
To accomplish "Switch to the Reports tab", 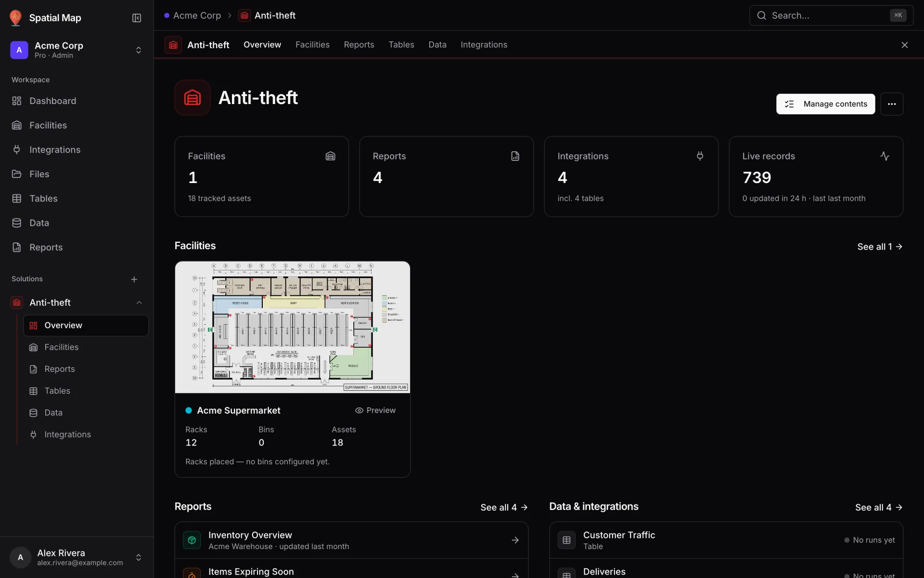I will [x=359, y=45].
